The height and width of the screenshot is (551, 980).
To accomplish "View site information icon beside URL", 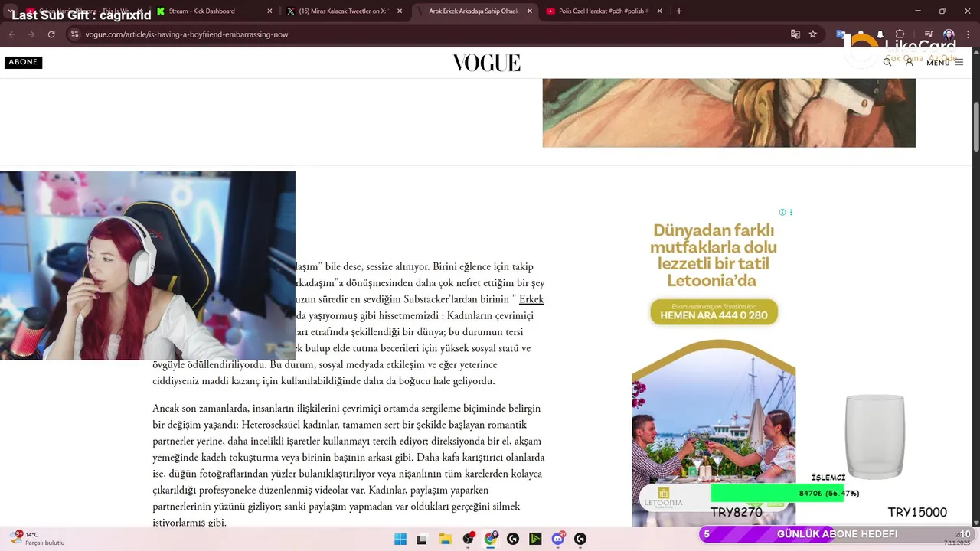I will (74, 34).
